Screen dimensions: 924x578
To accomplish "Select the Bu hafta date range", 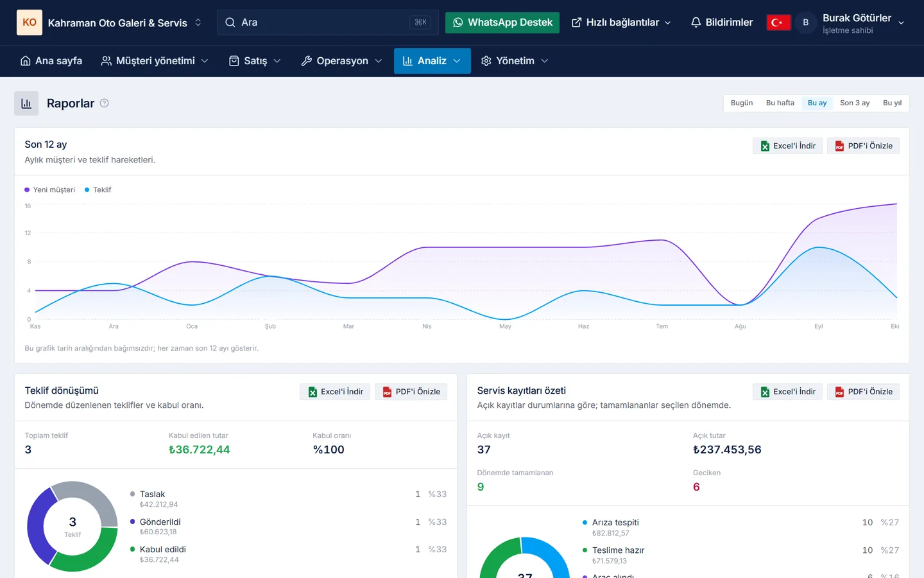I will pos(780,103).
